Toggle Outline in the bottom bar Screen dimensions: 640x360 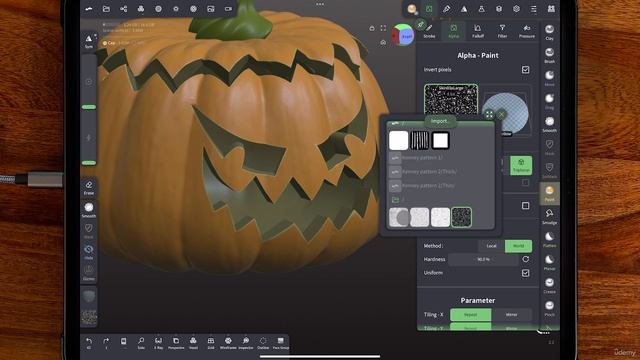pos(263,343)
